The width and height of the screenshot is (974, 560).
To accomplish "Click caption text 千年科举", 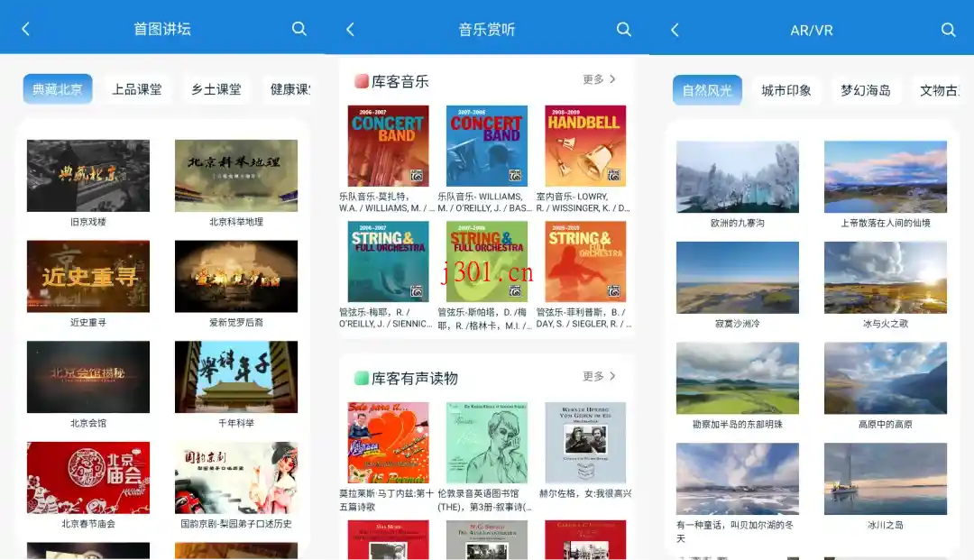I will coord(236,423).
